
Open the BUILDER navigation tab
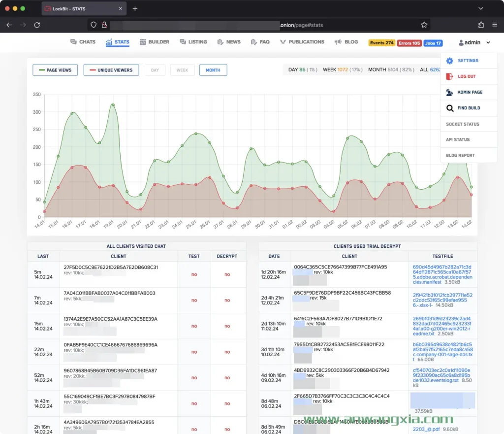click(x=154, y=42)
